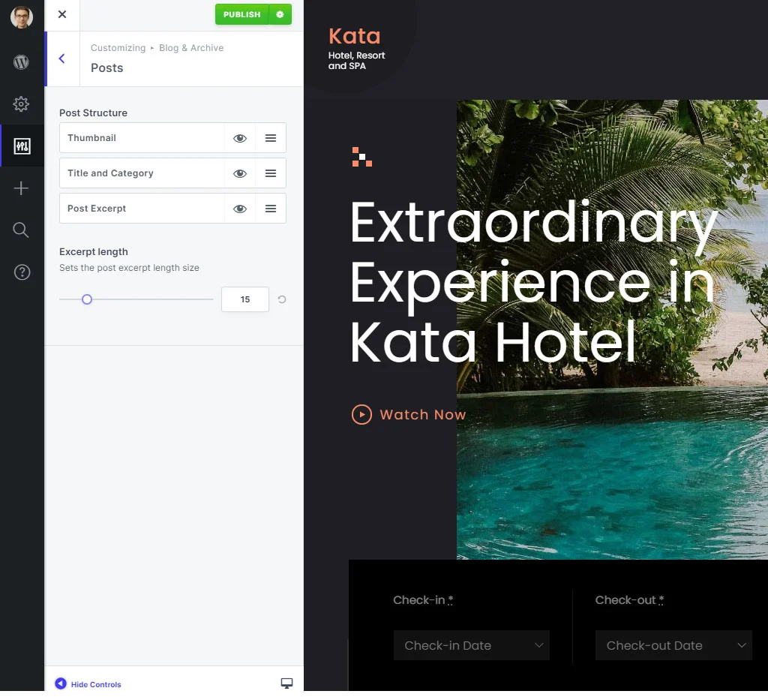The height and width of the screenshot is (700, 768).
Task: Click the Excerpt length label
Action: coord(94,252)
